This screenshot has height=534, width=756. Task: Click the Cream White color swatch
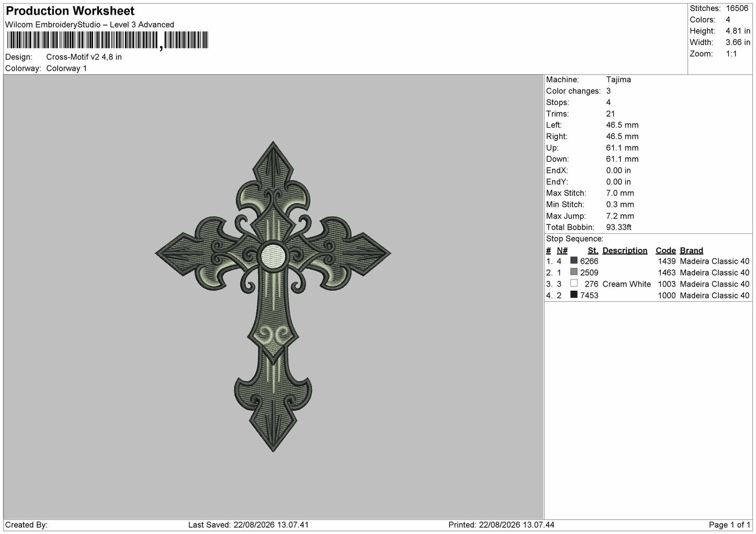click(x=574, y=283)
